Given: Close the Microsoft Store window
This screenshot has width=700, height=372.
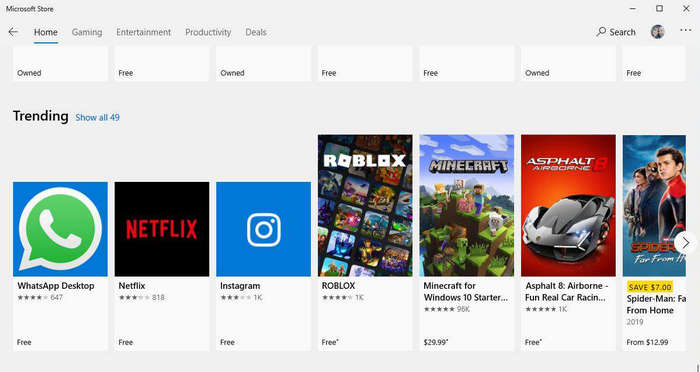Looking at the screenshot, I should tap(686, 8).
